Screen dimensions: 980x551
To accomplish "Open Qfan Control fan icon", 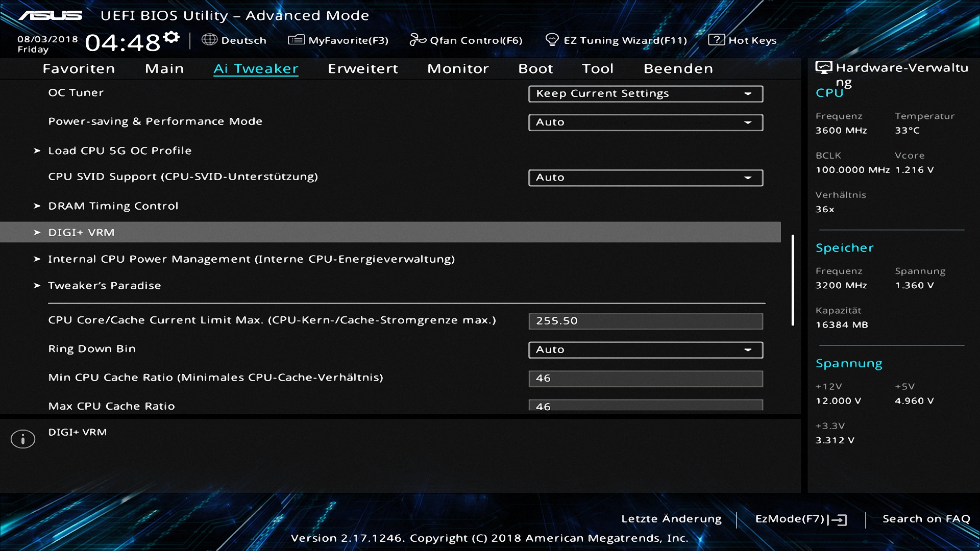I will (418, 40).
